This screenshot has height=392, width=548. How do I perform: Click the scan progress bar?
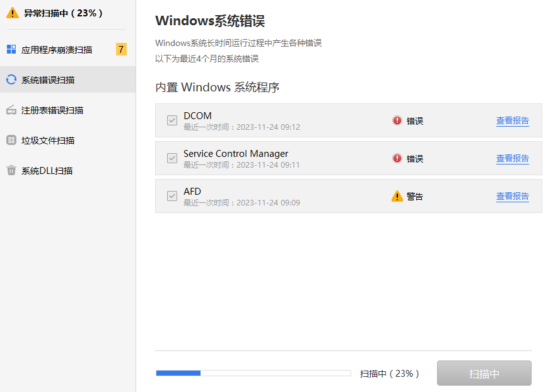click(254, 373)
